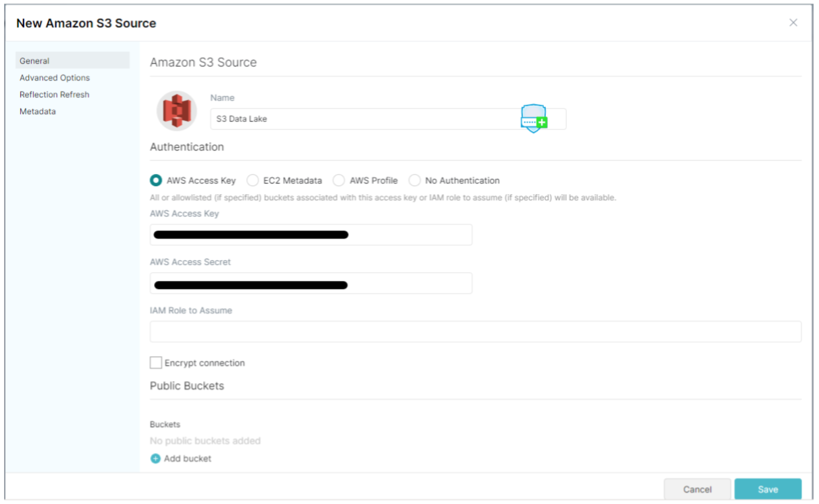Click the Amazon S3 source logo icon
The width and height of the screenshot is (819, 504).
click(x=177, y=111)
